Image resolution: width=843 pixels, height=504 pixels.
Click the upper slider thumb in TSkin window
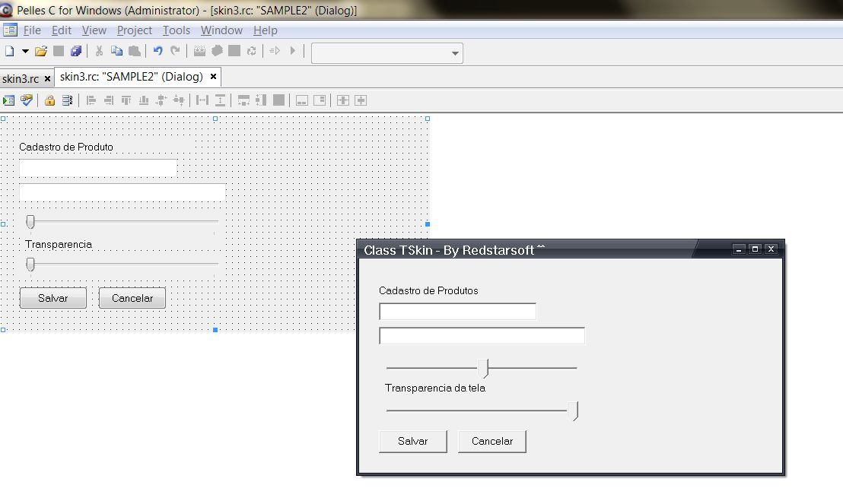[484, 368]
